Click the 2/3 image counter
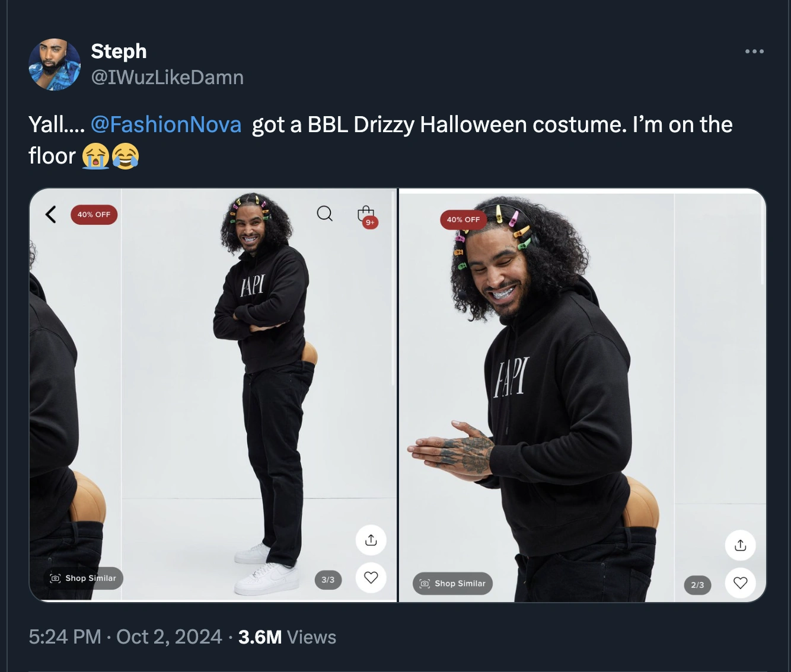The height and width of the screenshot is (672, 791). 697,585
